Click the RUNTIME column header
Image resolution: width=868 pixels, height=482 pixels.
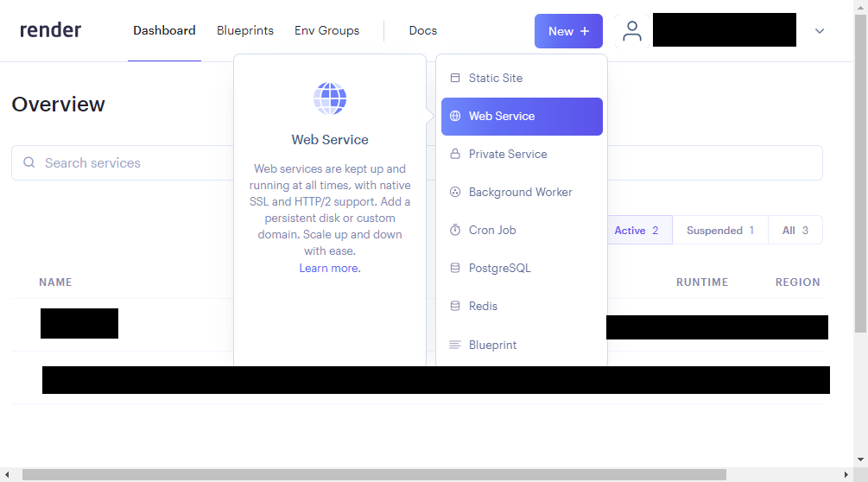pos(702,282)
